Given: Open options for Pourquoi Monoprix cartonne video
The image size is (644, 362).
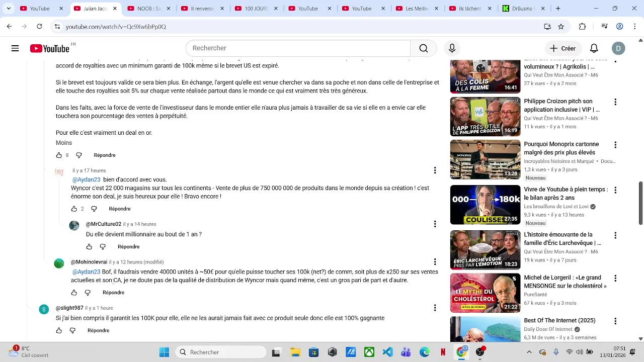Looking at the screenshot, I should (615, 145).
